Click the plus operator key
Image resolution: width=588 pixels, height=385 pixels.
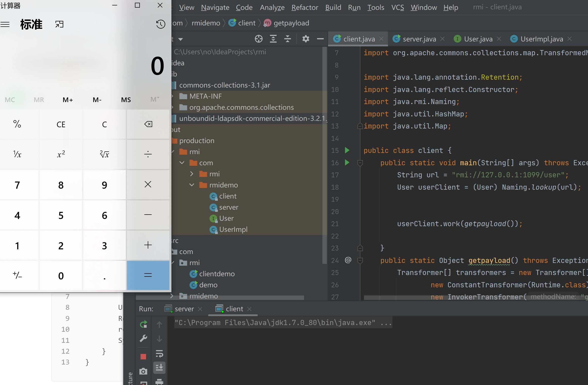(148, 245)
